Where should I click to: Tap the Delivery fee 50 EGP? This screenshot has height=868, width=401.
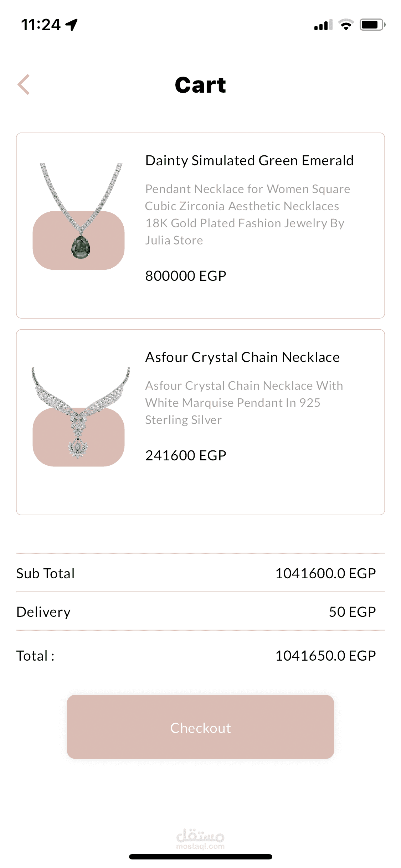pyautogui.click(x=352, y=612)
